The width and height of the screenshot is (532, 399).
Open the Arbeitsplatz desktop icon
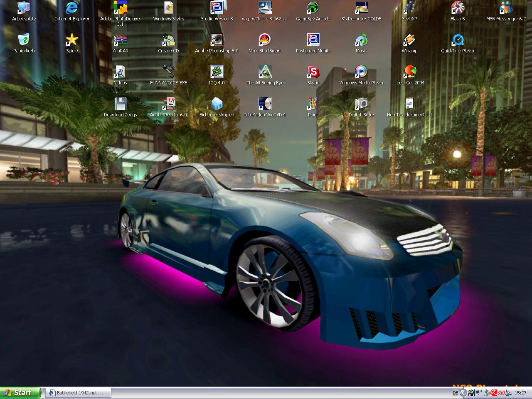pyautogui.click(x=24, y=11)
